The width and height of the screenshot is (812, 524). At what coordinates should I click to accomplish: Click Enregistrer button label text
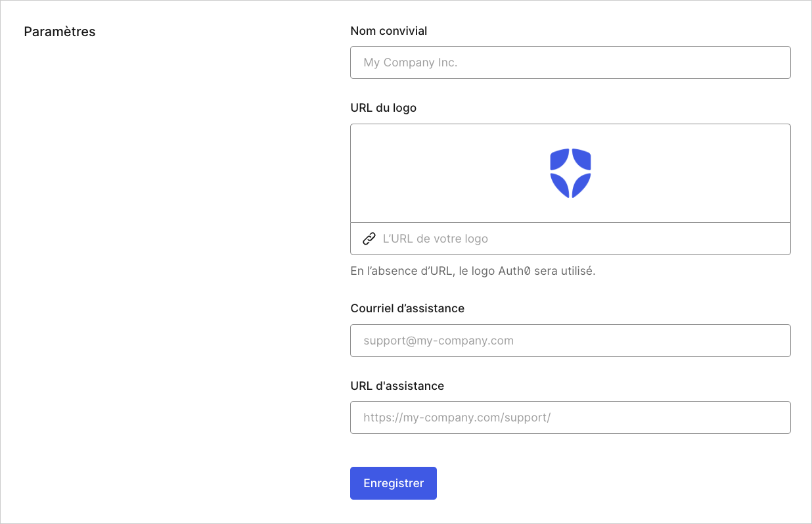pos(394,483)
